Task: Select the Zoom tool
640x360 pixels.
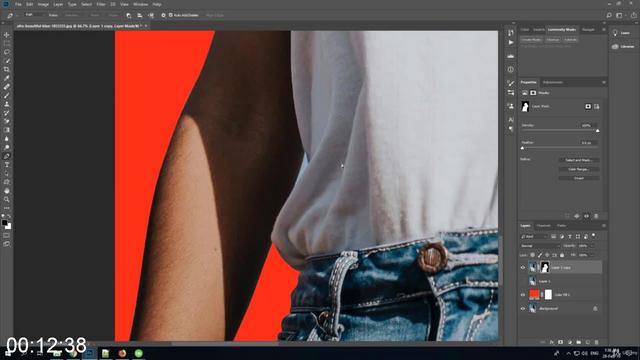Action: [7, 199]
